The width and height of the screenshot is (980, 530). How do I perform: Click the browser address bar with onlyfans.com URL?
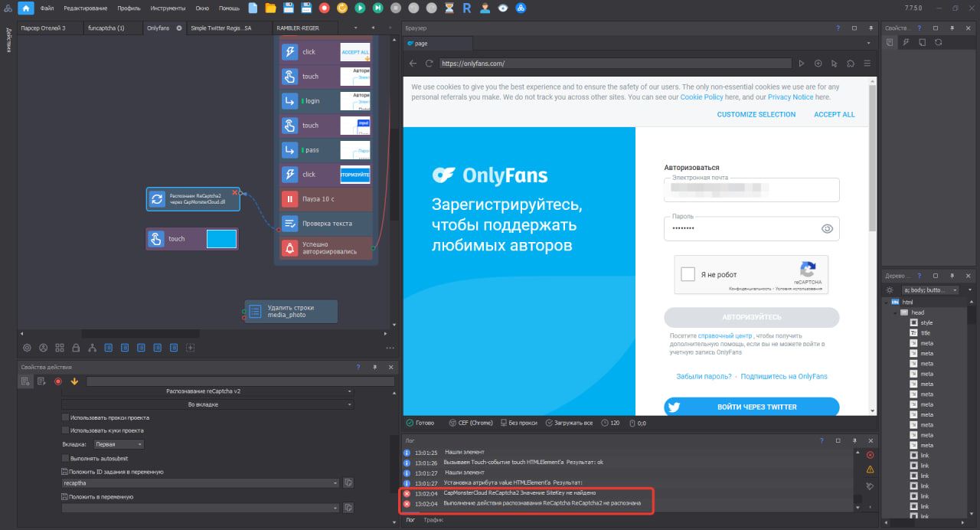click(x=615, y=64)
